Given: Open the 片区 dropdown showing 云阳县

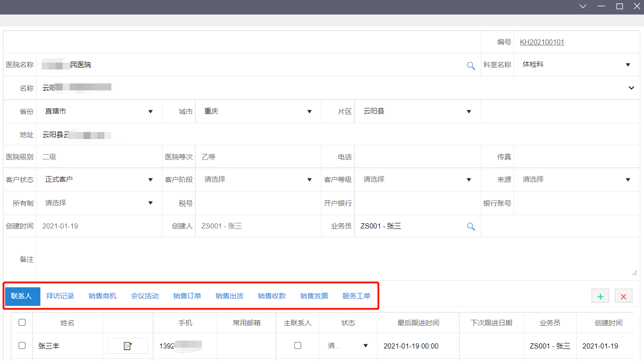Looking at the screenshot, I should click(x=469, y=111).
